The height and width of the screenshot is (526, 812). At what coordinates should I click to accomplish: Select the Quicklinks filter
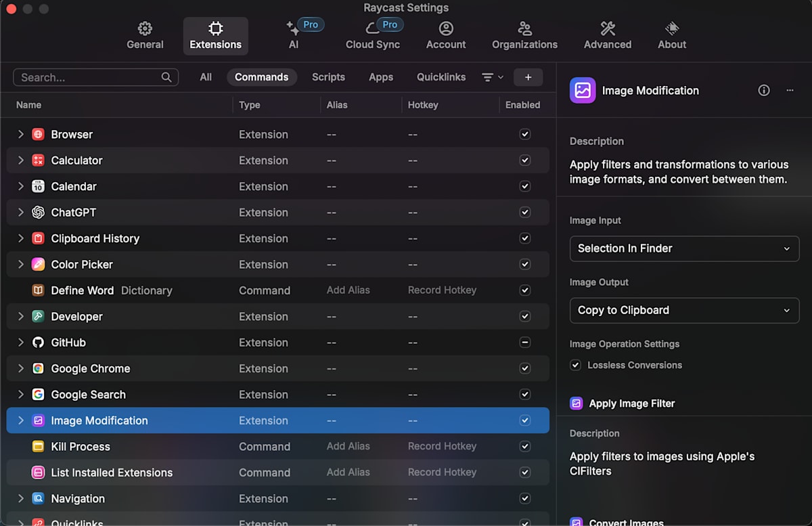point(441,77)
